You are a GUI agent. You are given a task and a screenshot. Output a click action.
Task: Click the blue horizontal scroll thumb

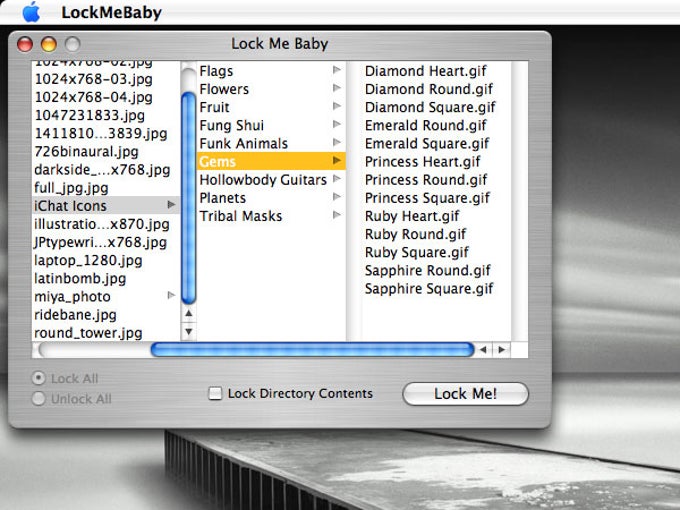(312, 350)
